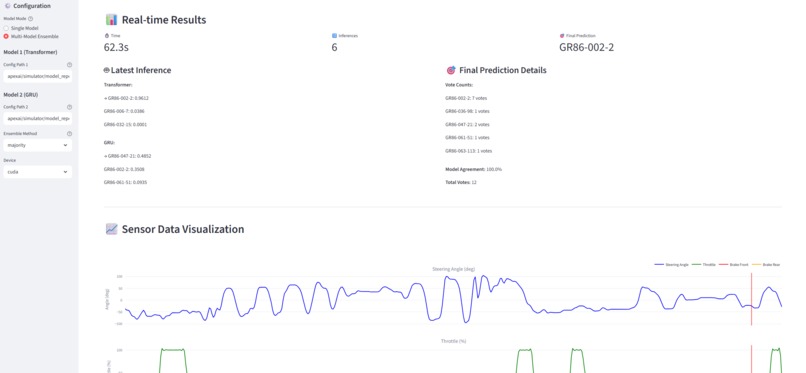Click the GR86-063-113: 1 votes line
Screen dimensions: 806x373
[x=469, y=151]
